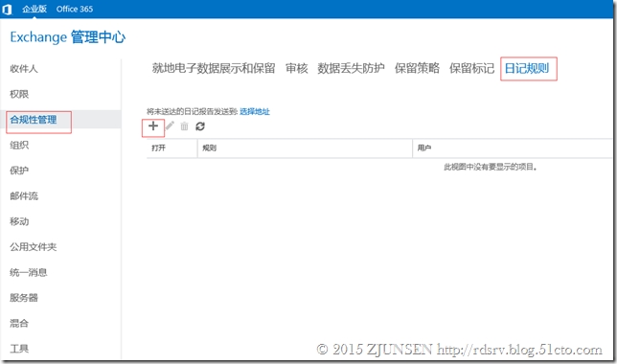Open 工具 in the left navigation

point(19,349)
